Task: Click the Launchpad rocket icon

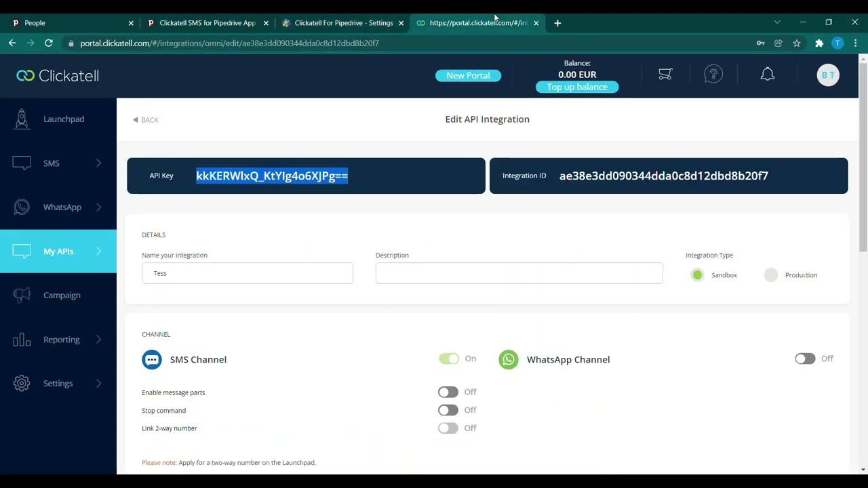Action: pos(22,119)
